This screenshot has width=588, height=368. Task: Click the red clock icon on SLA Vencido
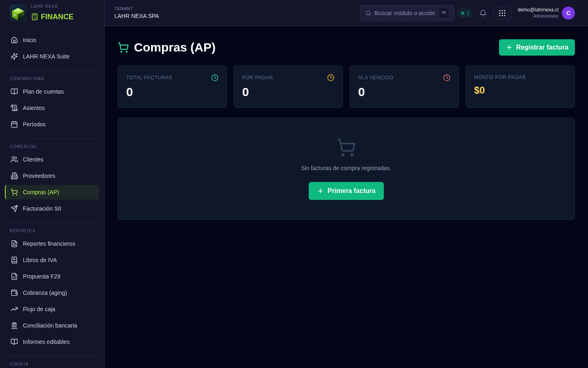447,78
